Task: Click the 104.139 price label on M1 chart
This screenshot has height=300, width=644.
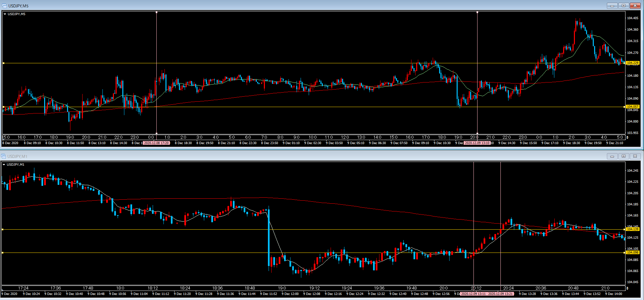Action: click(x=633, y=229)
